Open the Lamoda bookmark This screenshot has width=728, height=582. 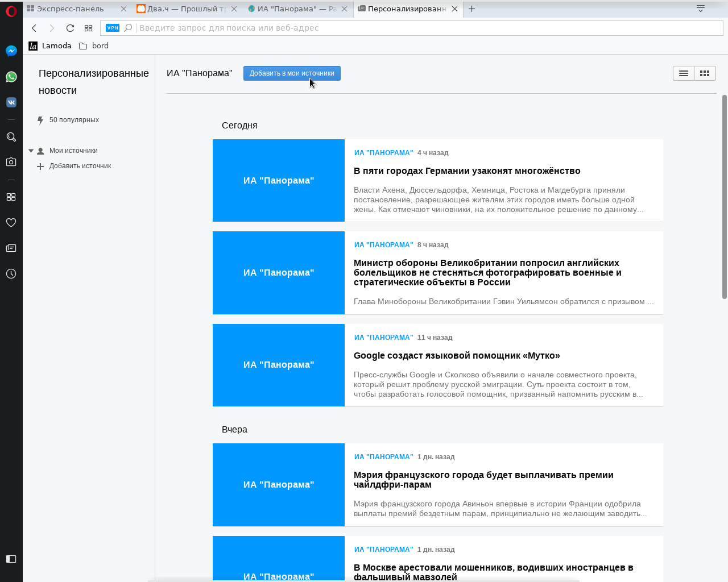pos(50,45)
